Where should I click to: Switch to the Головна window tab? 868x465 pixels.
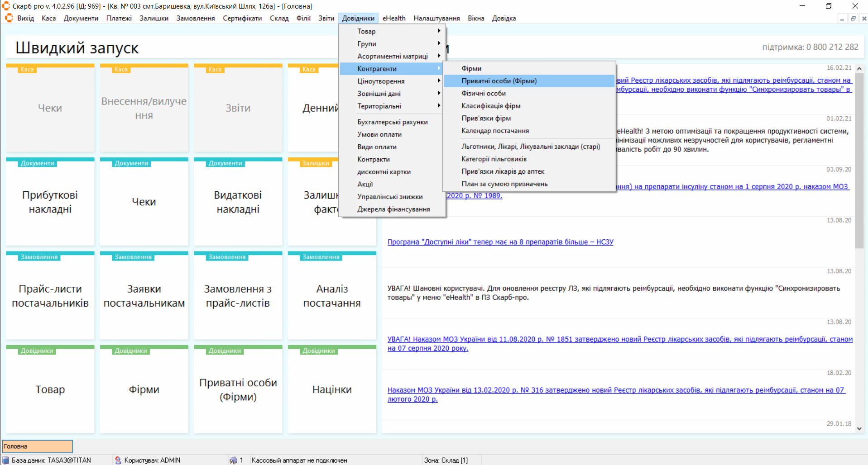click(37, 446)
